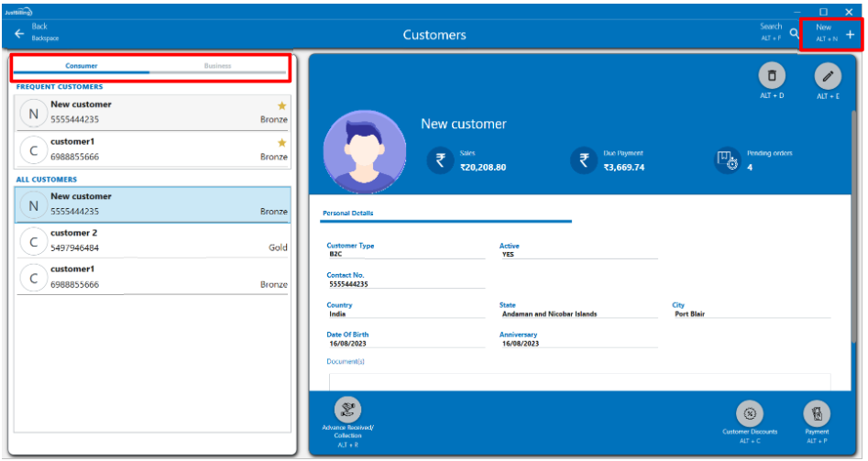Image resolution: width=868 pixels, height=461 pixels.
Task: Open customer search magnifier icon
Action: 795,34
